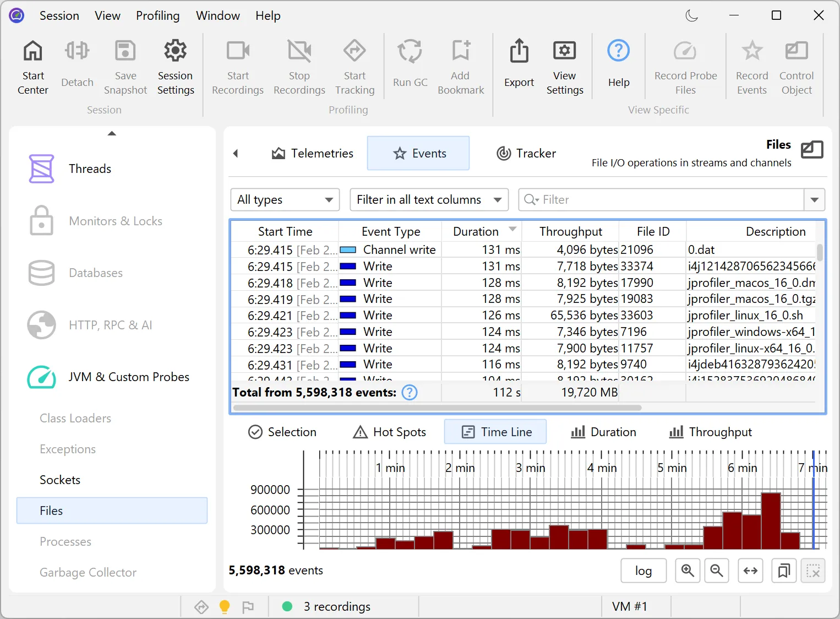Select the Detach session icon
The image size is (840, 619).
click(x=77, y=66)
